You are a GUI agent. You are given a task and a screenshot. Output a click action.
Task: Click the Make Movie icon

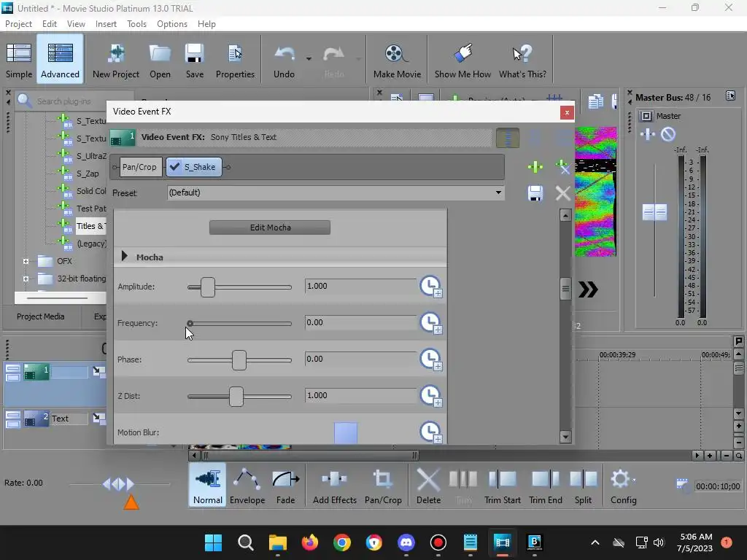click(x=397, y=60)
